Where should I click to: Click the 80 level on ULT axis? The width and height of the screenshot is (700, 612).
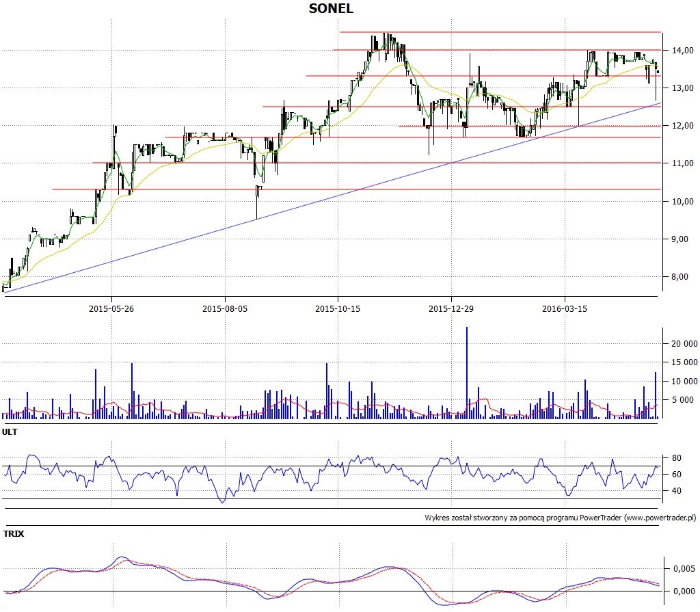(677, 458)
